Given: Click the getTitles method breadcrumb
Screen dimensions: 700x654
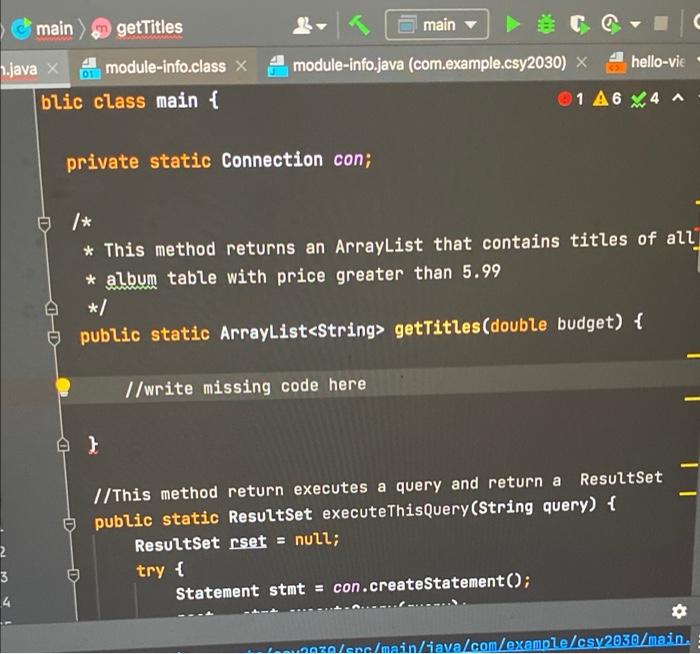Looking at the screenshot, I should [x=138, y=28].
